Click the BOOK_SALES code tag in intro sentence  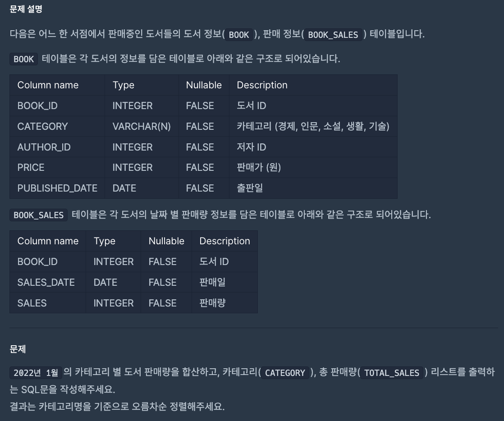click(x=333, y=34)
